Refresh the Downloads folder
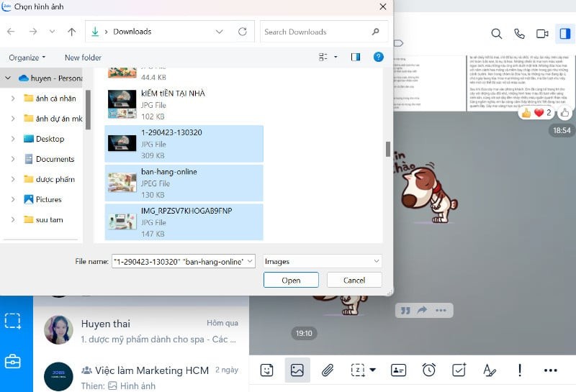 click(243, 32)
